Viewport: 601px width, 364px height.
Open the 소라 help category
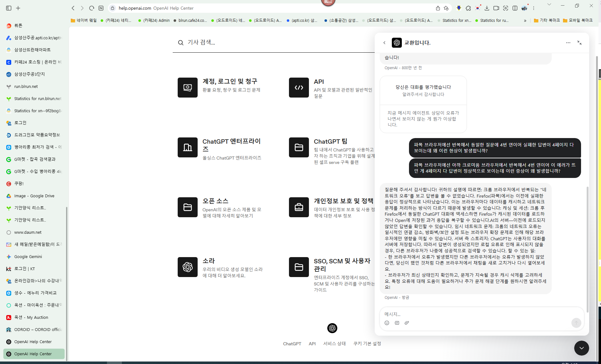pyautogui.click(x=221, y=268)
